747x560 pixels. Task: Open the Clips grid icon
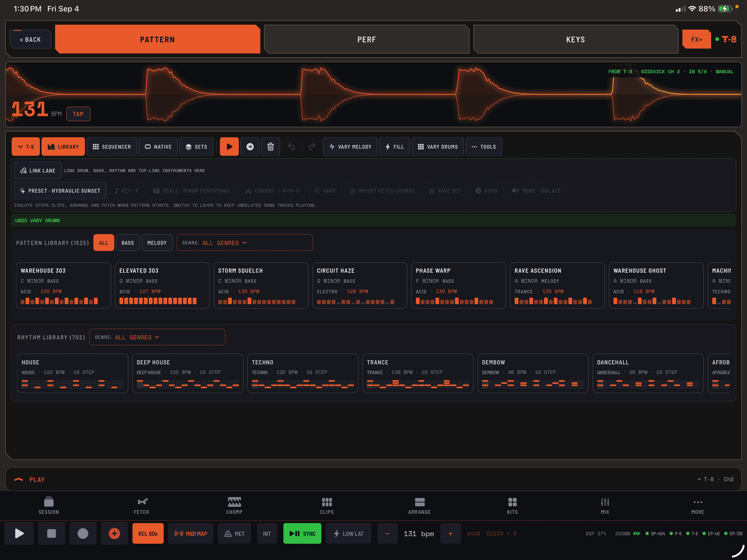[327, 505]
